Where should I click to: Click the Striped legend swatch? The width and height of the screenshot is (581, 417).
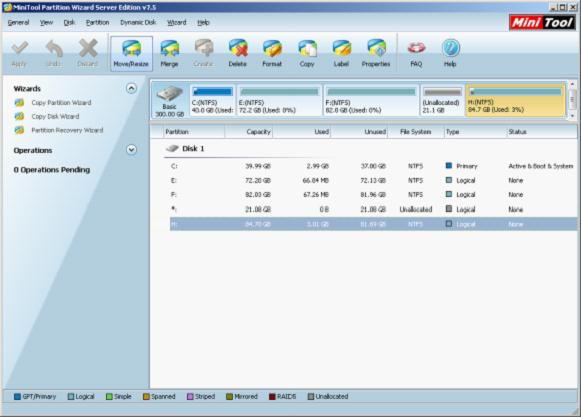(x=190, y=397)
